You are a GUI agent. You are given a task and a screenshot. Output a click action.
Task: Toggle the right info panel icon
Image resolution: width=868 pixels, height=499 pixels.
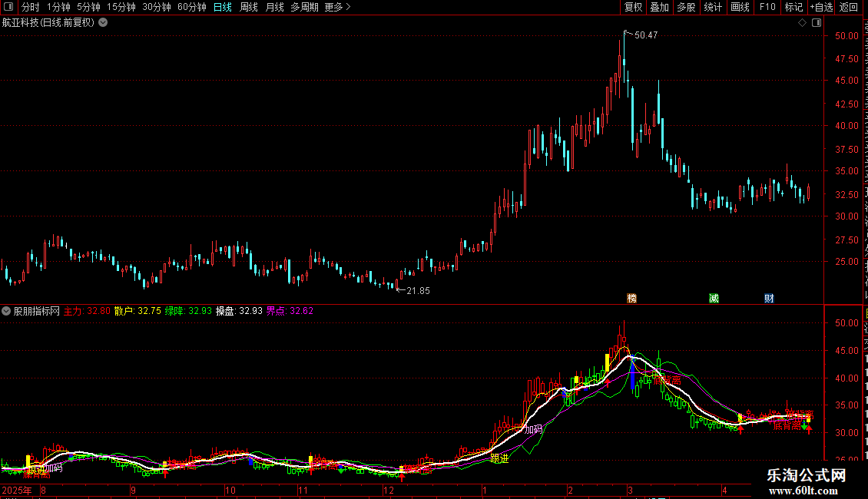tap(817, 22)
